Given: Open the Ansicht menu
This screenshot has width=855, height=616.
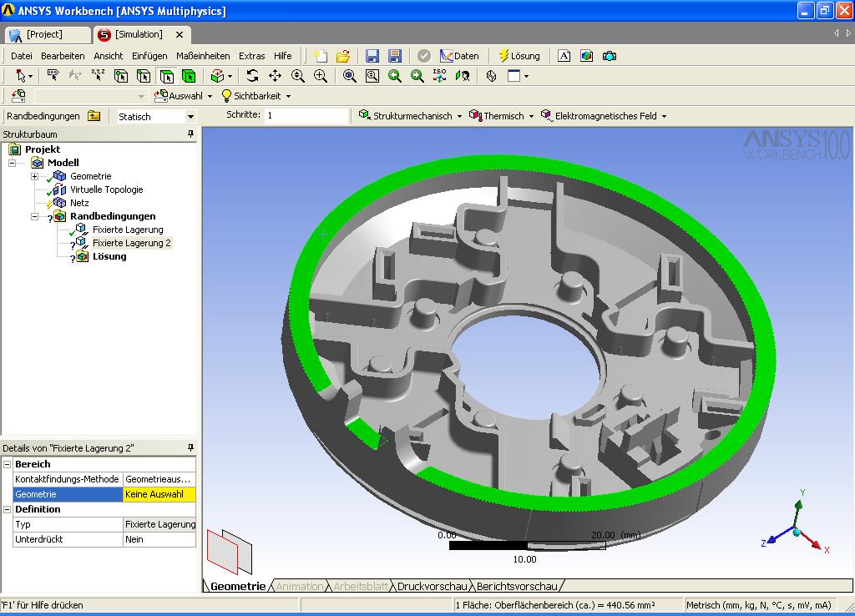Looking at the screenshot, I should tap(108, 56).
